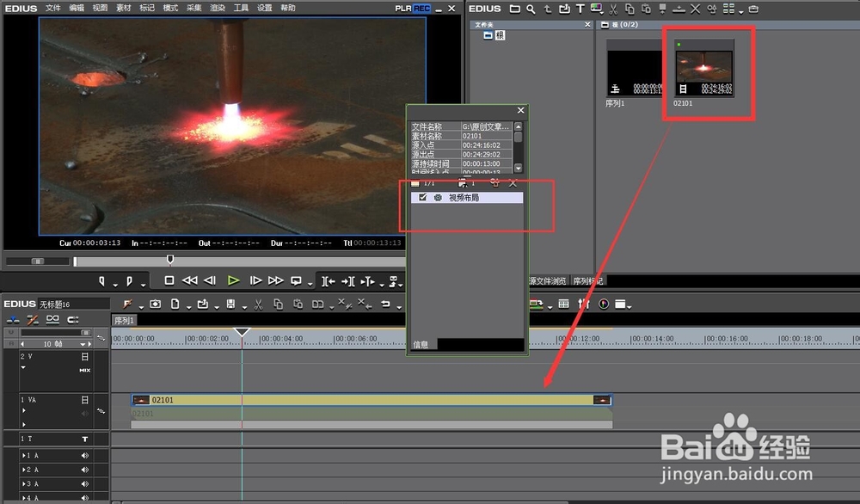Mute audio track 3 A speaker
Screen dimensions: 860x504
(x=85, y=483)
